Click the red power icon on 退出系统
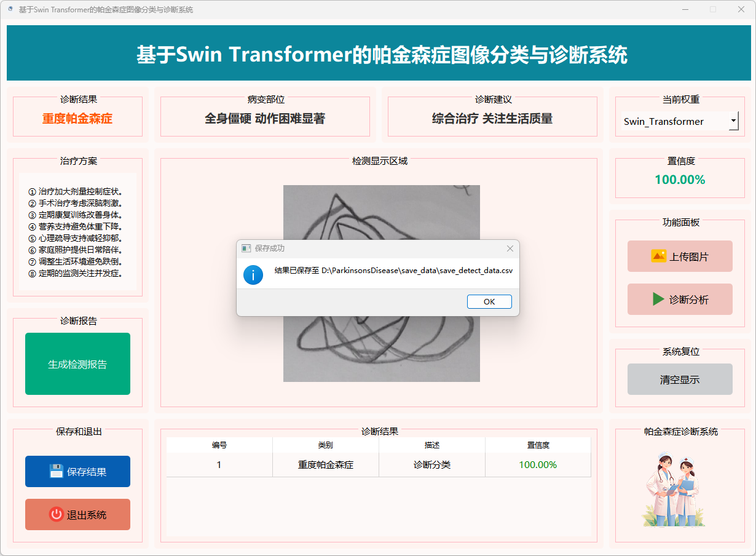This screenshot has width=756, height=556. 57,514
